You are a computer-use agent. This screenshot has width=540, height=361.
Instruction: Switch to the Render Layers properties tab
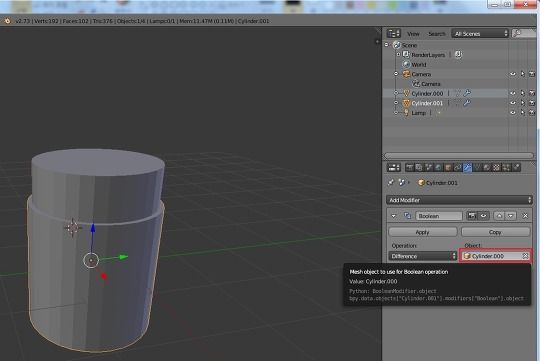[419, 167]
